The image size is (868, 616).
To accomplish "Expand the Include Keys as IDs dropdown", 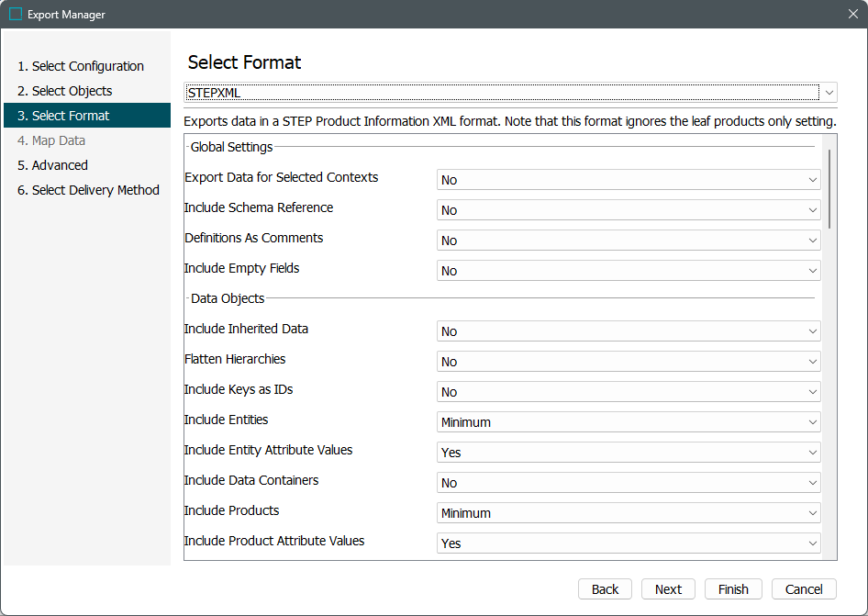I will [629, 392].
